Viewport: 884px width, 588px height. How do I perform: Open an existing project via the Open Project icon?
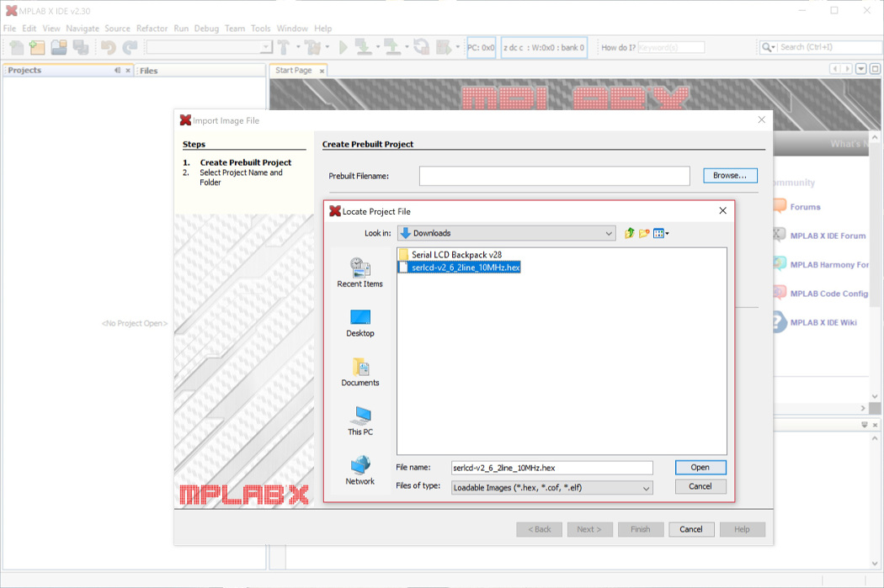tap(57, 47)
